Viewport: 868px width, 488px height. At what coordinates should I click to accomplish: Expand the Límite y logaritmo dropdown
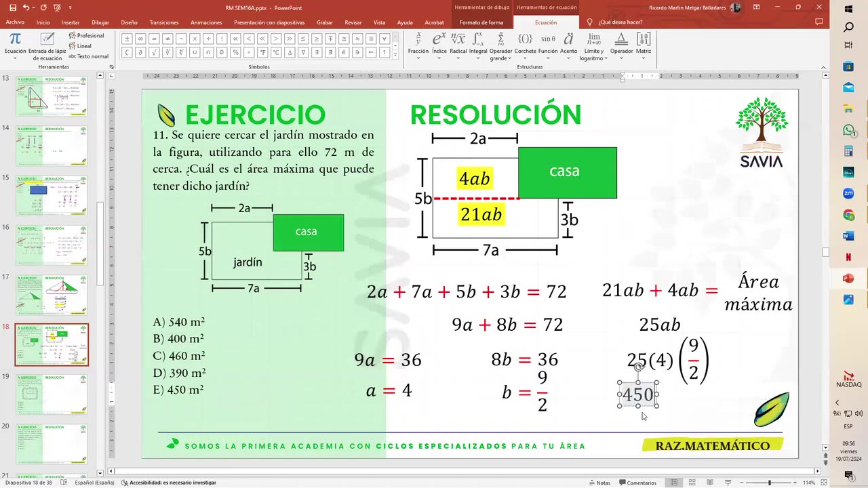pyautogui.click(x=594, y=47)
